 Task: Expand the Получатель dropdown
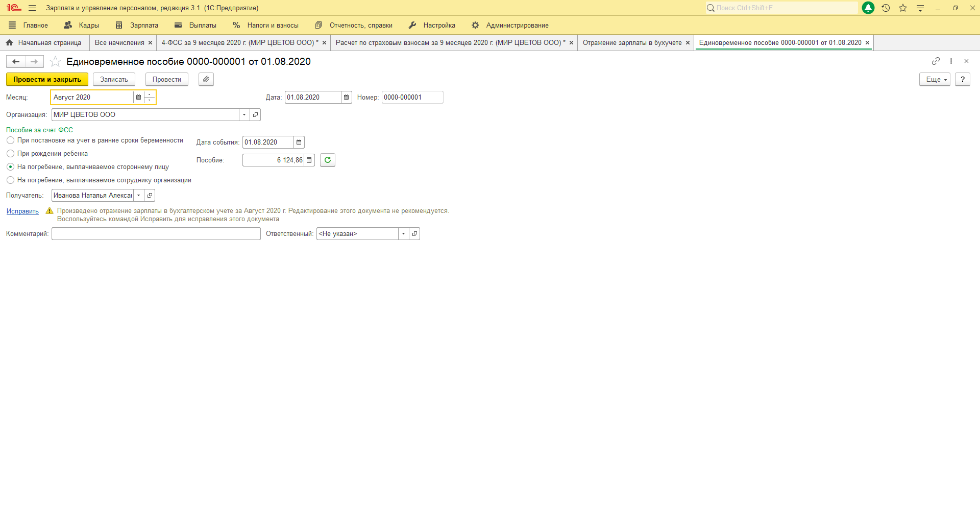point(139,196)
